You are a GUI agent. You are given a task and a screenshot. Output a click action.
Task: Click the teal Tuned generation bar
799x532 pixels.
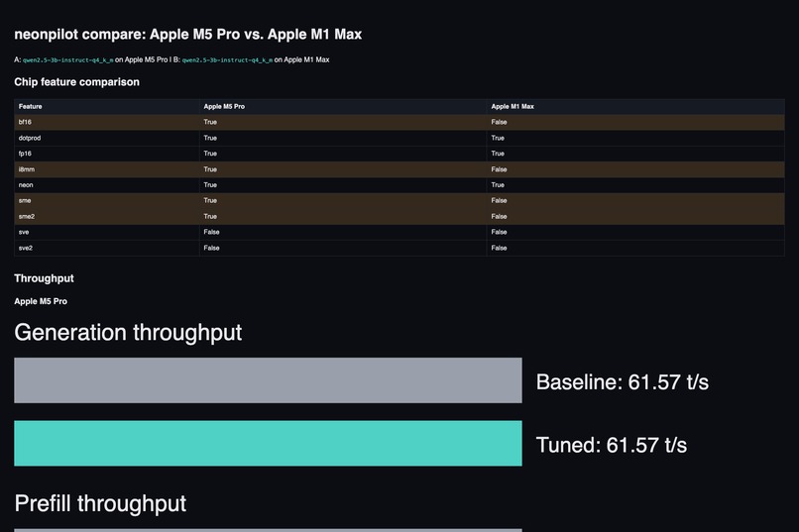[x=268, y=443]
